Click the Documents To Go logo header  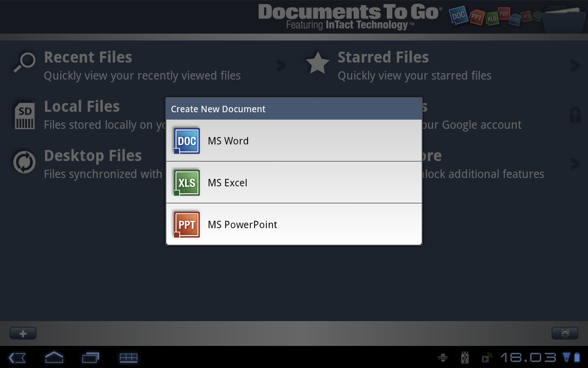click(350, 17)
